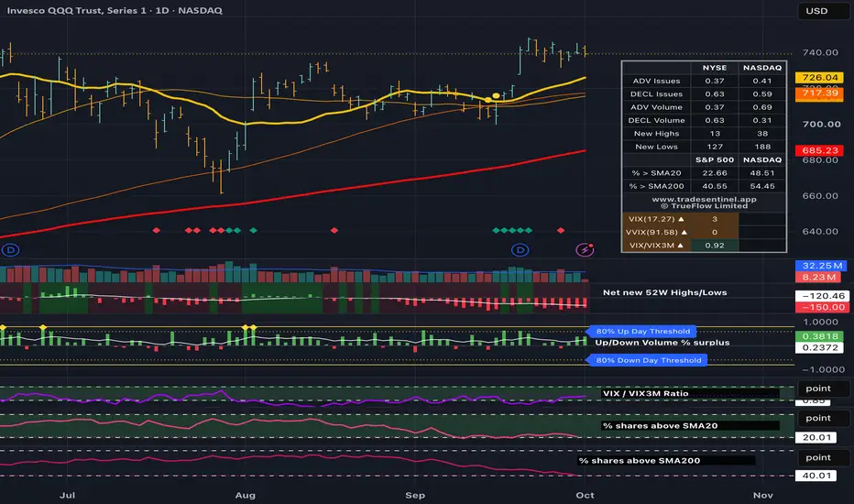The height and width of the screenshot is (504, 854).
Task: Click the Sep label on time axis
Action: pyautogui.click(x=415, y=495)
